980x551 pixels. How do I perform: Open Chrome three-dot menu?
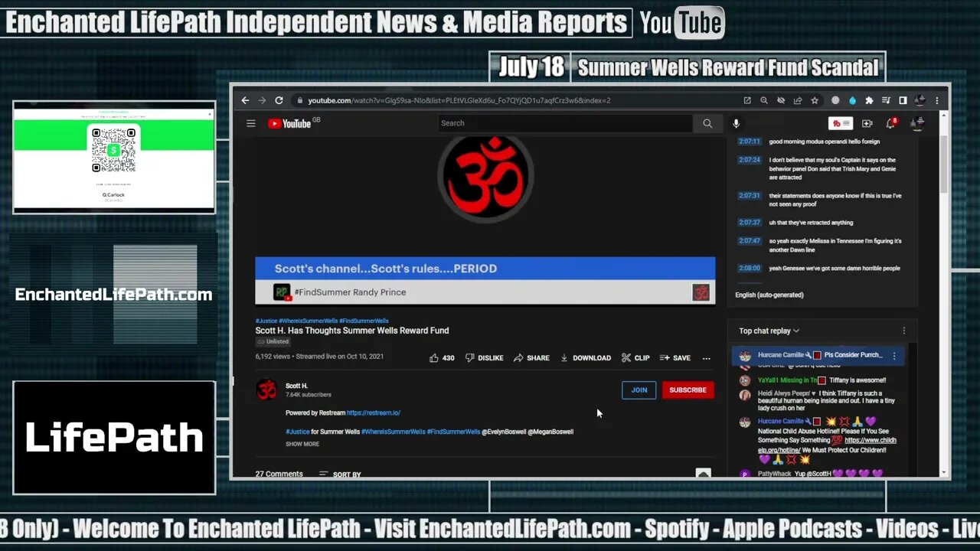coord(937,100)
